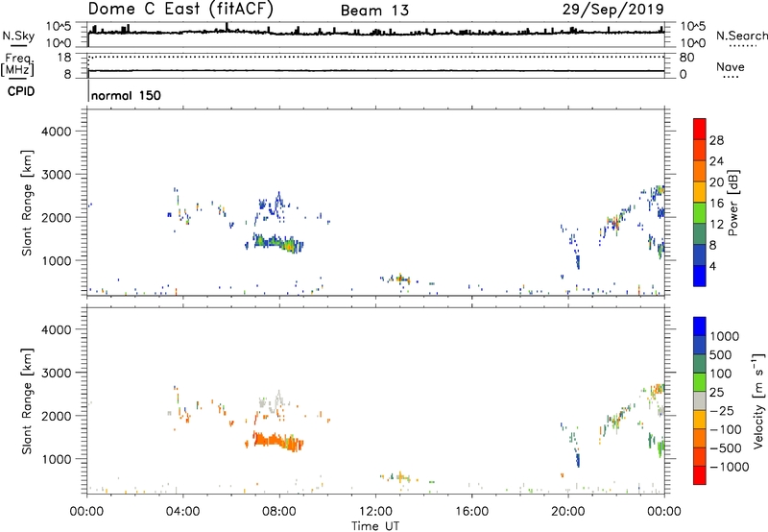768x532 pixels.
Task: Pick the red bottom segment of Velocity color bar
Action: 700,475
